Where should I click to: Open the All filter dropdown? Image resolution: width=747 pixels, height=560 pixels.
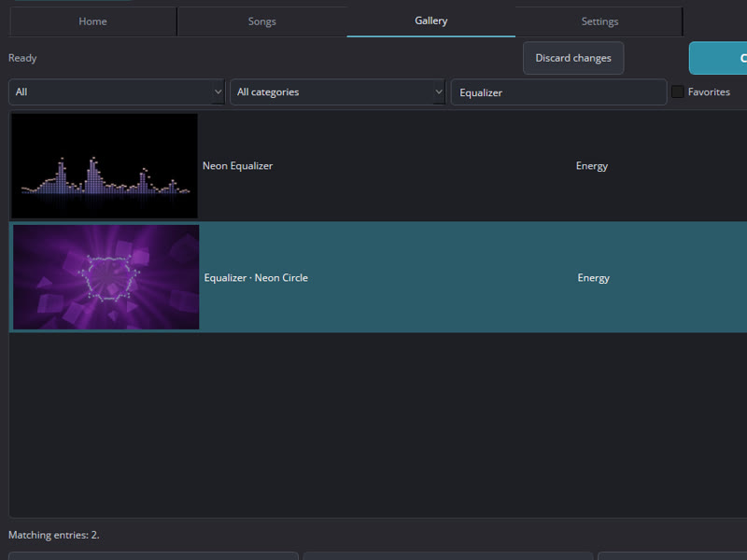click(116, 91)
